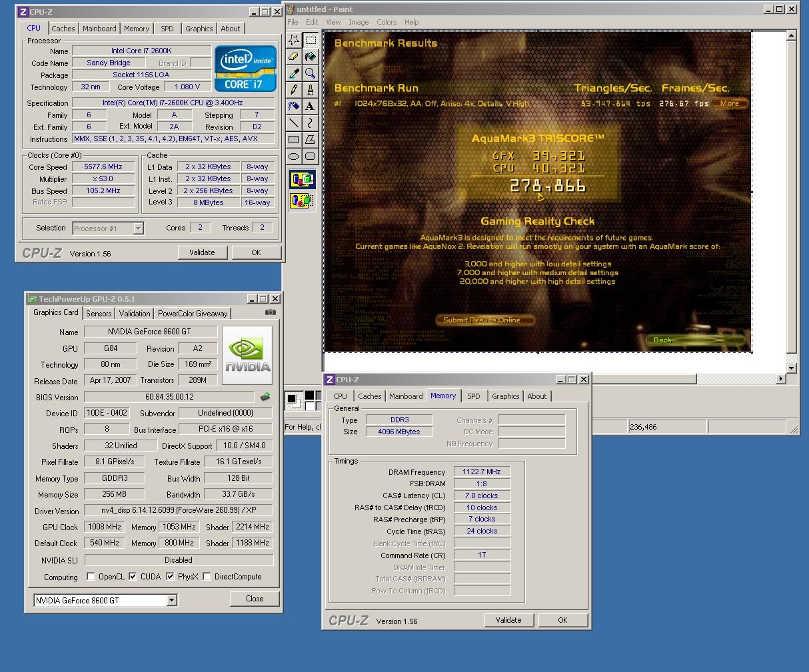The height and width of the screenshot is (672, 809).
Task: Click the Paint horizontal scrollbar right arrow
Action: 781,379
